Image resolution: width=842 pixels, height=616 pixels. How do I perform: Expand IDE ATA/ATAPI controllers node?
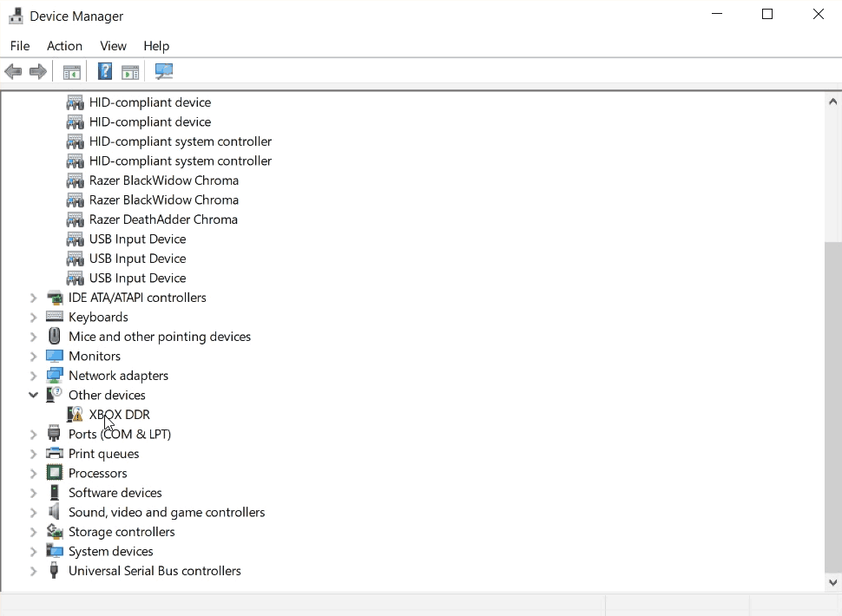[x=33, y=298]
